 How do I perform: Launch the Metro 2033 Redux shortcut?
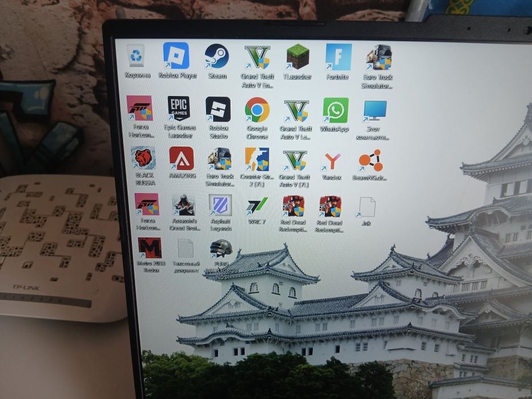149,248
